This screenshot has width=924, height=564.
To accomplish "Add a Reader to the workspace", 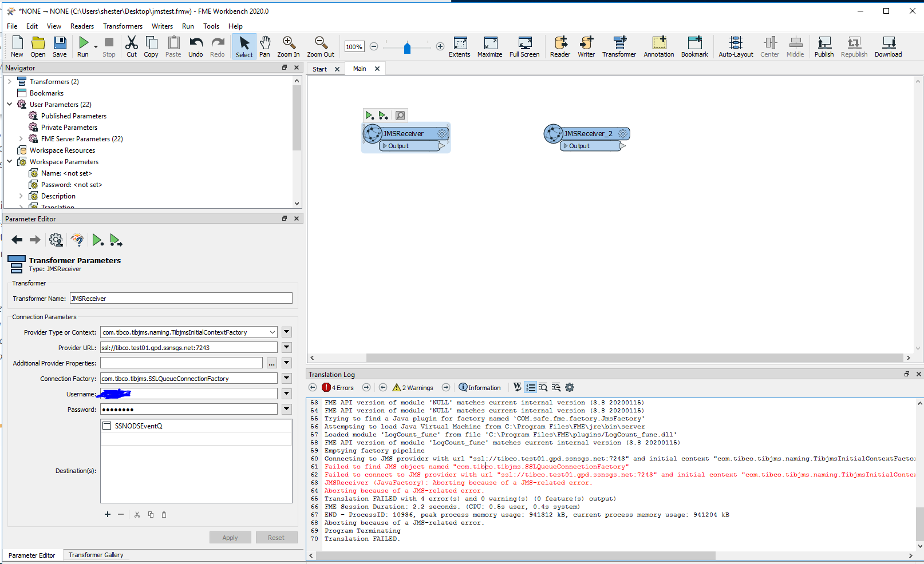I will [560, 46].
